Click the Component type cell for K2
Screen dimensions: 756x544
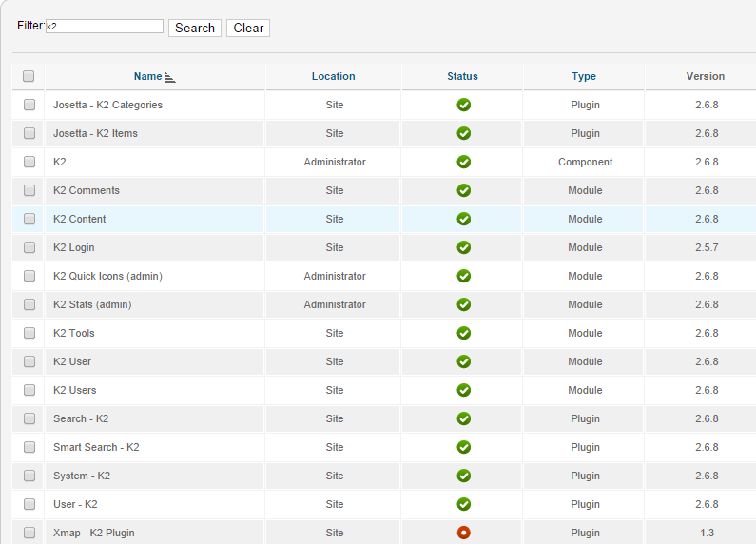586,162
